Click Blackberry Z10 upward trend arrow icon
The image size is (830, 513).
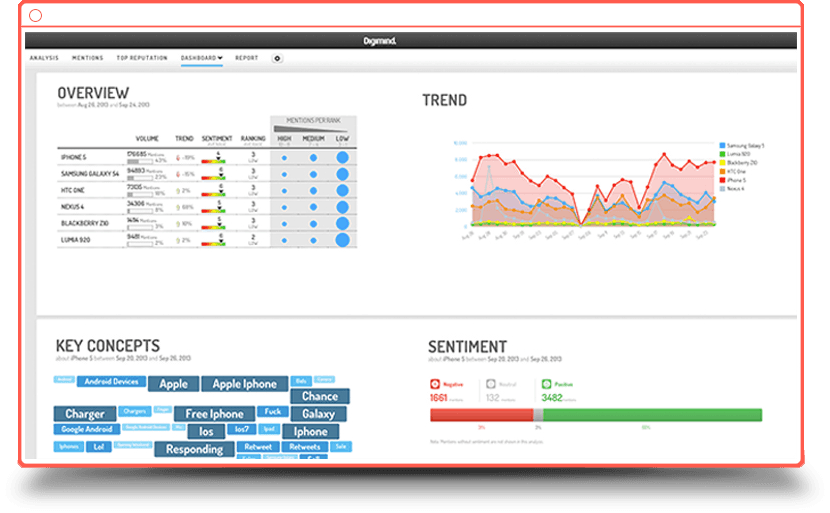[178, 224]
